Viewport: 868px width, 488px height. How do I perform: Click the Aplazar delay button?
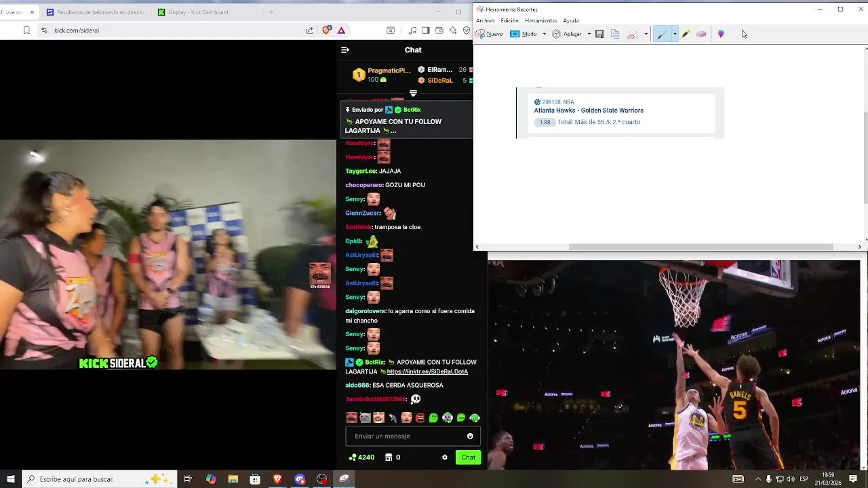[567, 34]
